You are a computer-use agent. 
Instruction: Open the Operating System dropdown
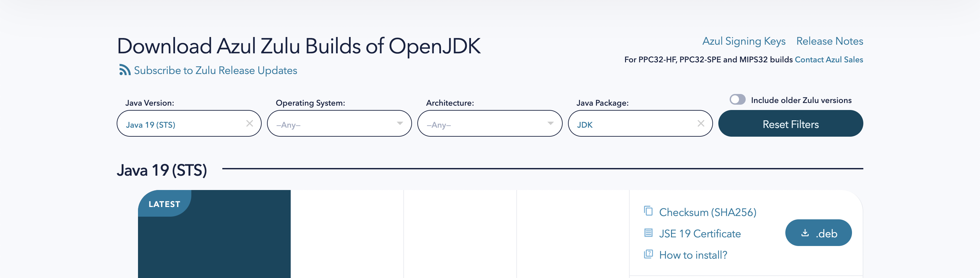click(x=339, y=124)
